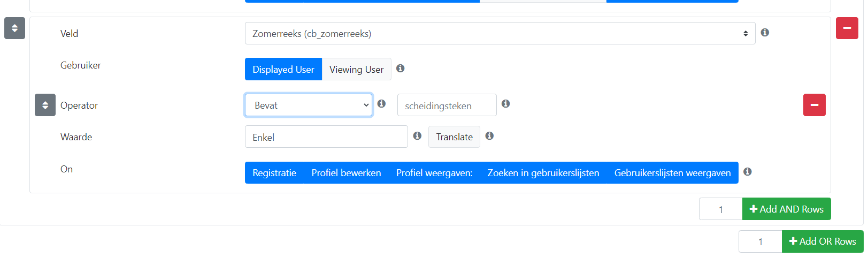Image resolution: width=868 pixels, height=257 pixels.
Task: Click the info icon next to Translate
Action: [x=489, y=136]
